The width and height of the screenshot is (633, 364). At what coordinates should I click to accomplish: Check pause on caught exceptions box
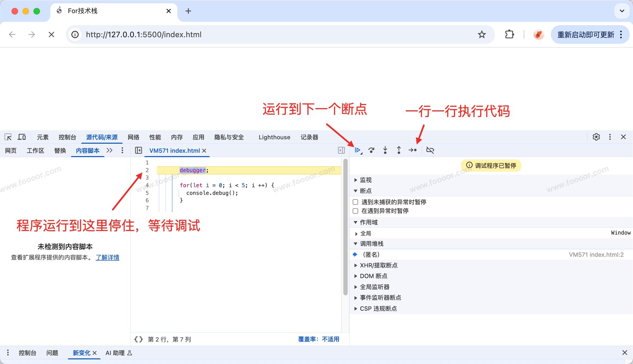[x=355, y=211]
